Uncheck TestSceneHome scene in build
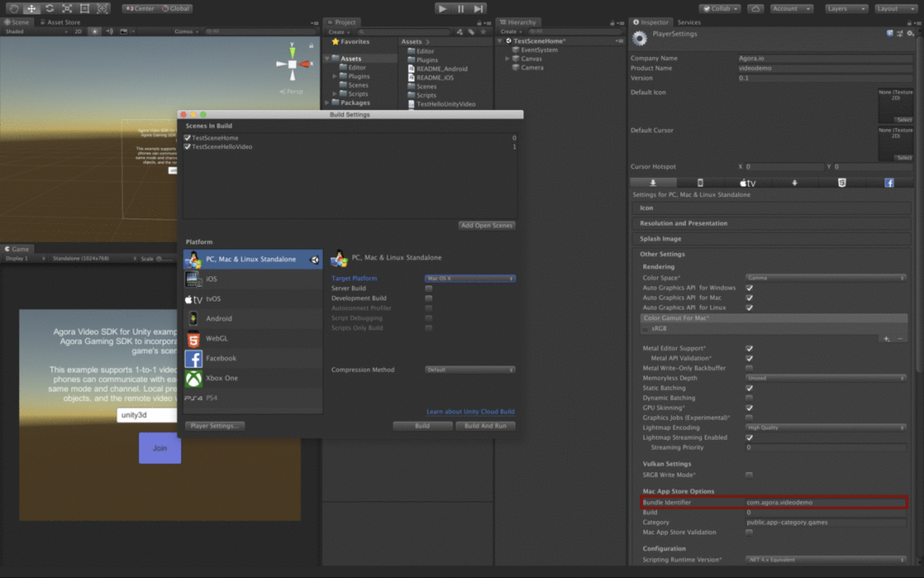 click(x=188, y=138)
